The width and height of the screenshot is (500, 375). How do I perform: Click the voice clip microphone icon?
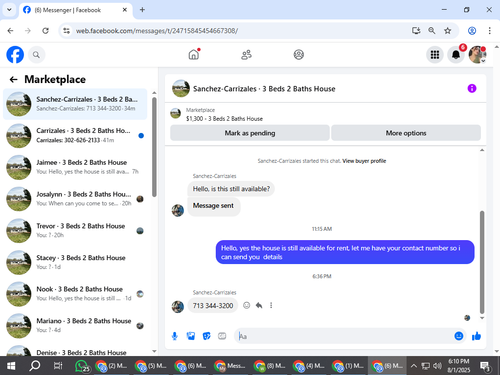pos(175,336)
